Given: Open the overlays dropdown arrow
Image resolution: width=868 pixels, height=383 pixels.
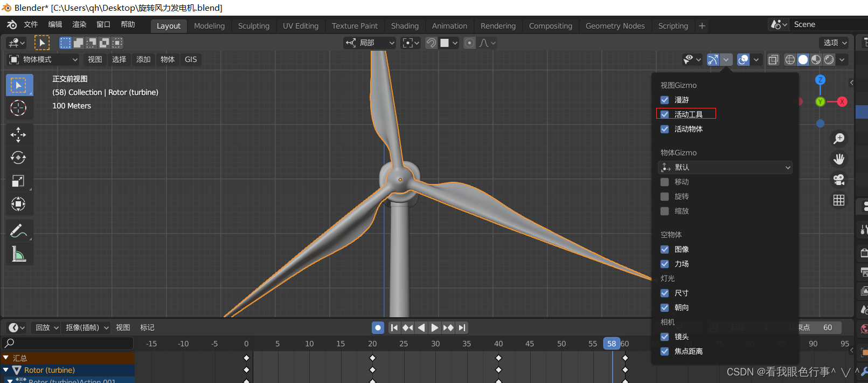Looking at the screenshot, I should 756,59.
